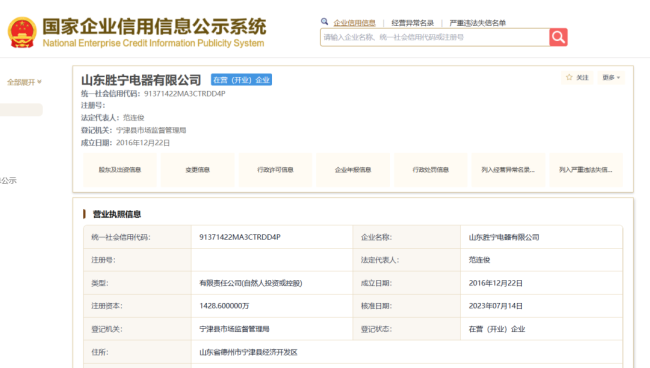Viewport: 650px width, 368px height.
Task: Click the partially visible 公示 sidebar link
Action: (x=8, y=181)
